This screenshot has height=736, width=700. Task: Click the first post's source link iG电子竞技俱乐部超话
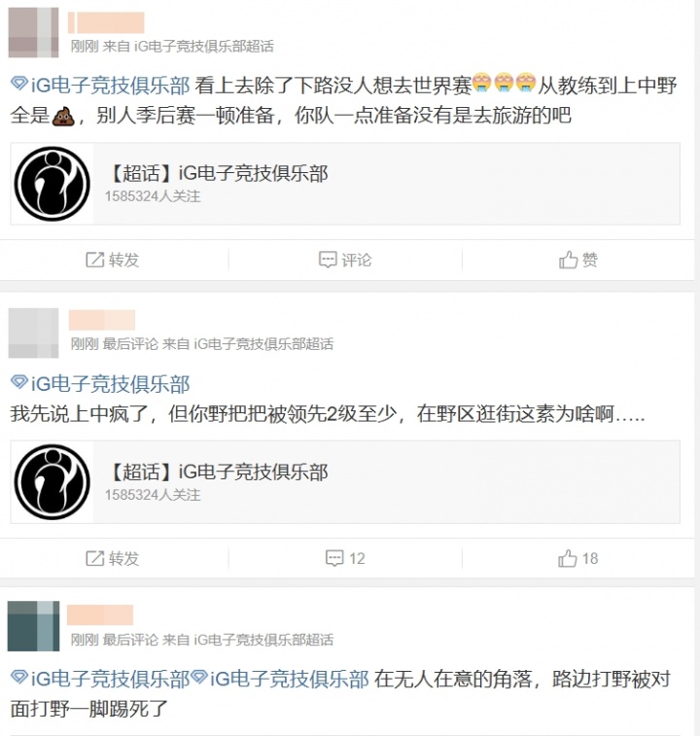click(204, 46)
